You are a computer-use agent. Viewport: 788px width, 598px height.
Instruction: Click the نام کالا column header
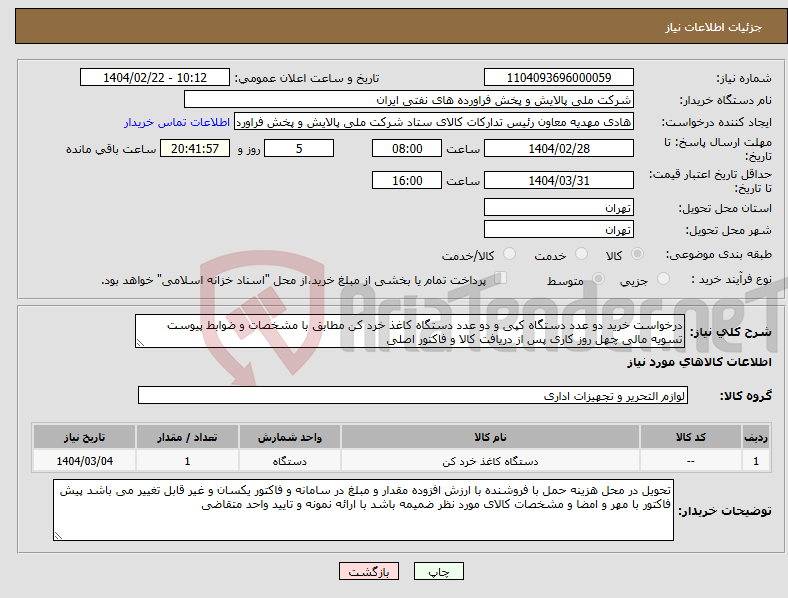pos(490,437)
